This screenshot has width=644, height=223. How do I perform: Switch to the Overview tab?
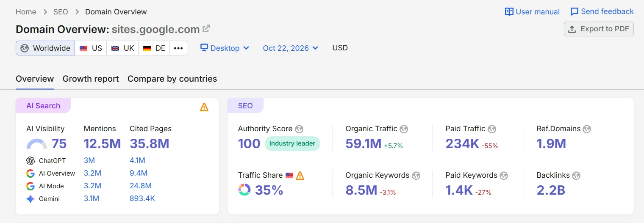(35, 79)
